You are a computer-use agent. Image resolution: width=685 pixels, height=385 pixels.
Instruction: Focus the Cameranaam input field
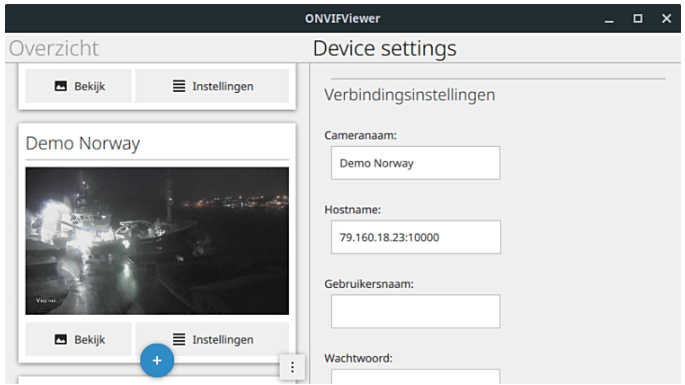[x=415, y=163]
